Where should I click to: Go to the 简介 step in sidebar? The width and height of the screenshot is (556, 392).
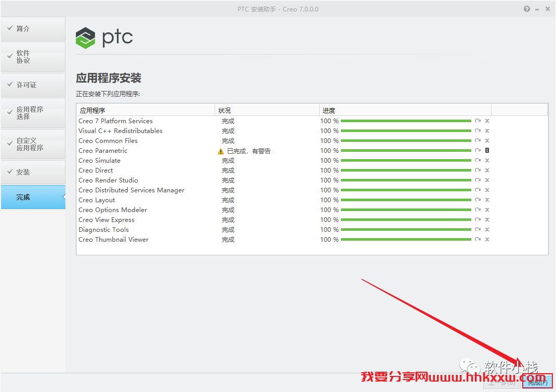[x=33, y=29]
